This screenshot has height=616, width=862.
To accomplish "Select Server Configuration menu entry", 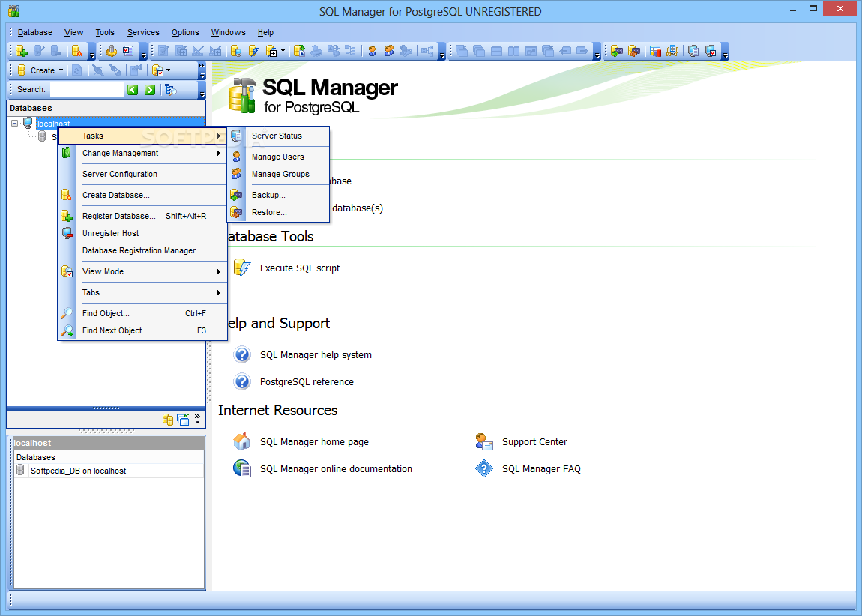I will pyautogui.click(x=142, y=174).
